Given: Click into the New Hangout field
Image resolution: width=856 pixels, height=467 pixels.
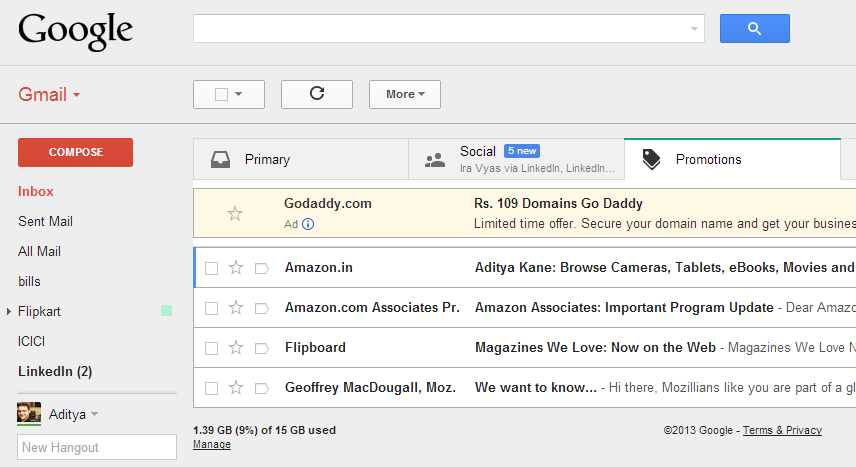Looking at the screenshot, I should coord(97,447).
